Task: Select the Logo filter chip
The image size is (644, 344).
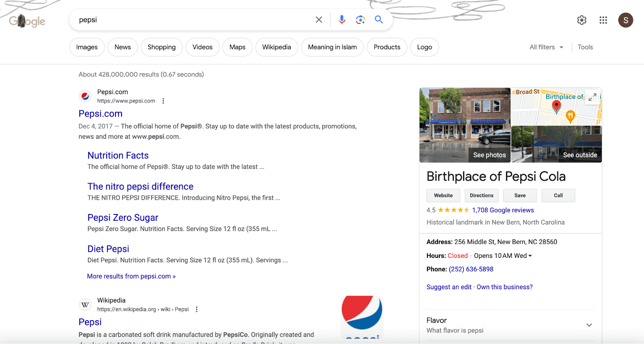Action: [425, 47]
